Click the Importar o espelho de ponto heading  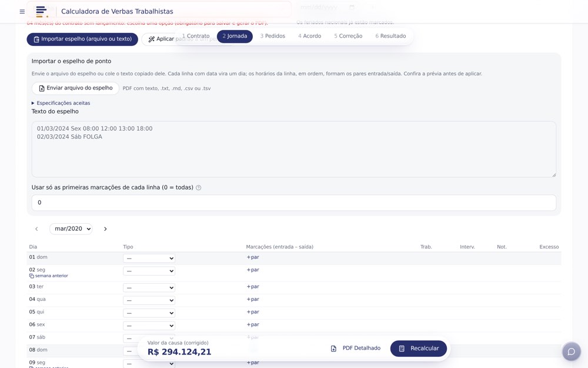(71, 61)
